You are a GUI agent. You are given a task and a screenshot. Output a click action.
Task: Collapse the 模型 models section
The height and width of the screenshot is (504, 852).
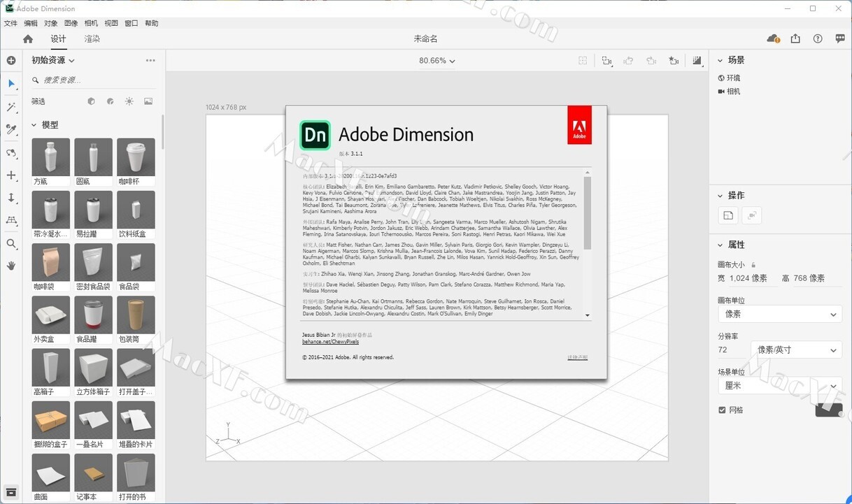[x=34, y=125]
